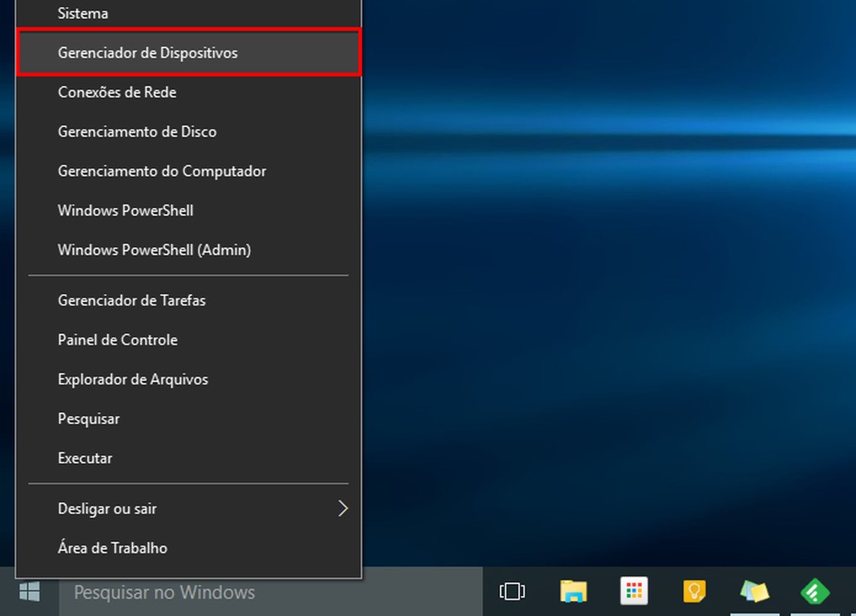
Task: Expand the Desligar ou sair submenu arrow
Action: click(343, 508)
